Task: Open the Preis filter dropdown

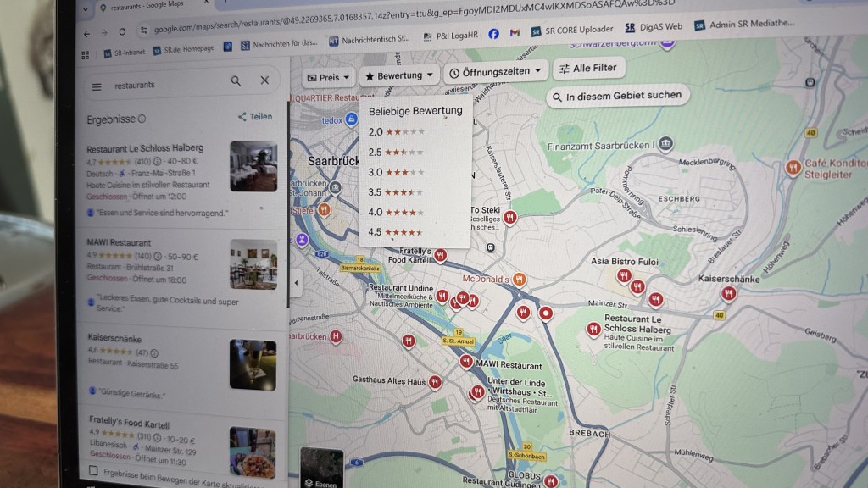Action: click(329, 77)
